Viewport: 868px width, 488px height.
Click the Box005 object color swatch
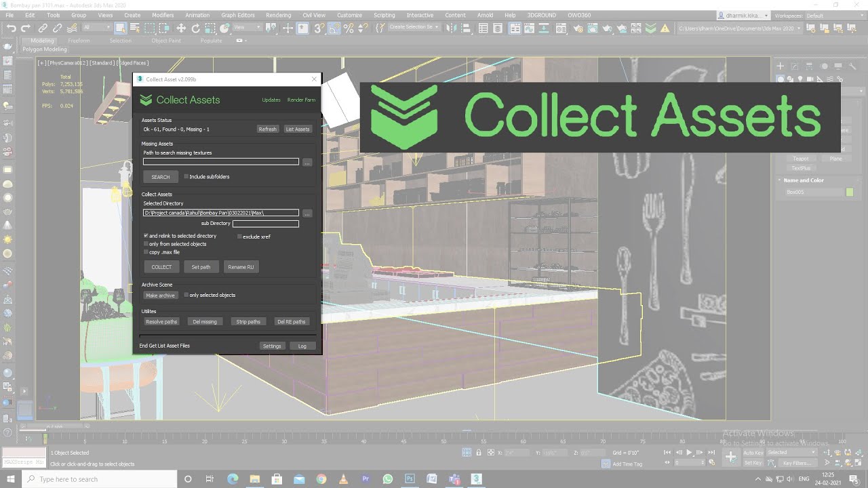pyautogui.click(x=850, y=192)
